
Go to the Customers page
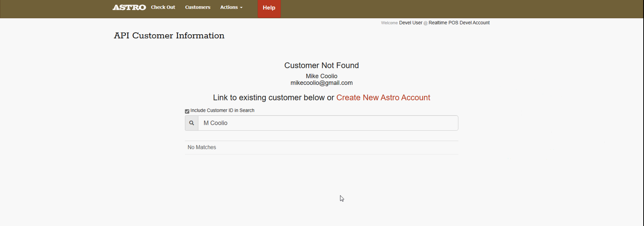(198, 7)
